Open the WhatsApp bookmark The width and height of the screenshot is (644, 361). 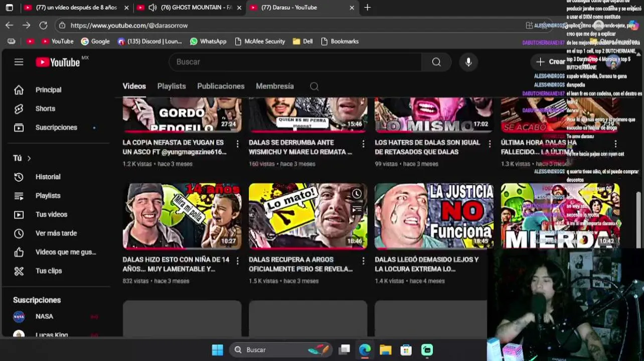(208, 41)
